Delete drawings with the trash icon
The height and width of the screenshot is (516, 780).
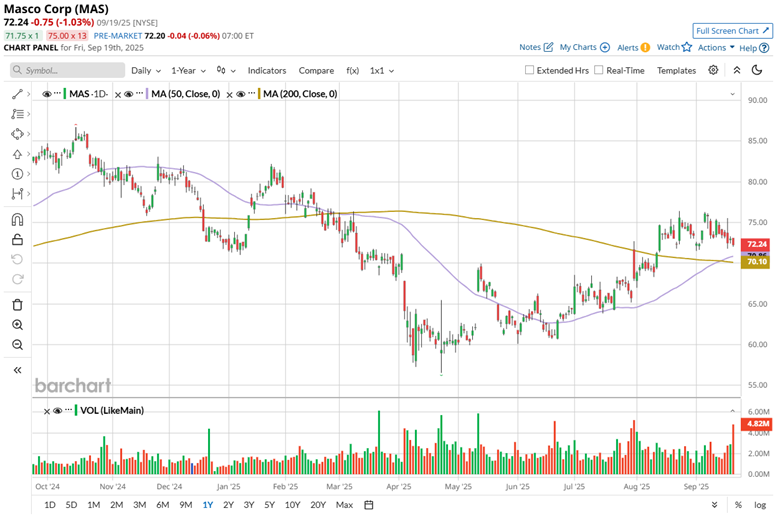point(17,305)
